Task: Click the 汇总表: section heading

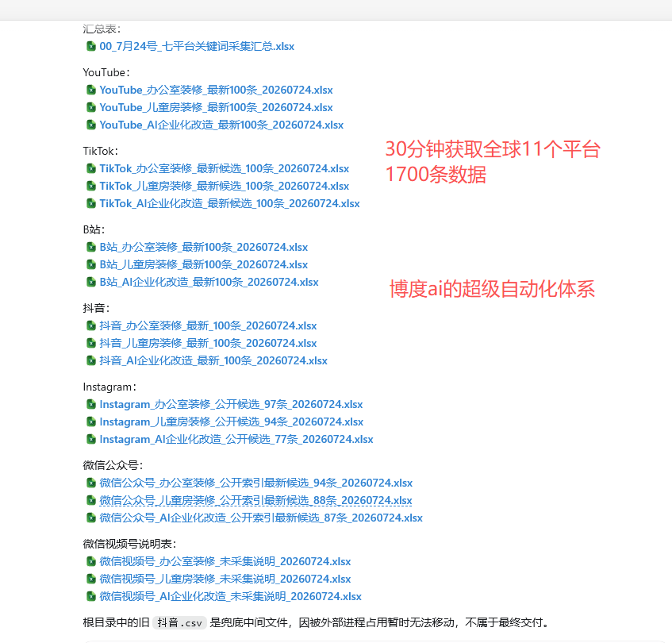Action: (x=102, y=29)
